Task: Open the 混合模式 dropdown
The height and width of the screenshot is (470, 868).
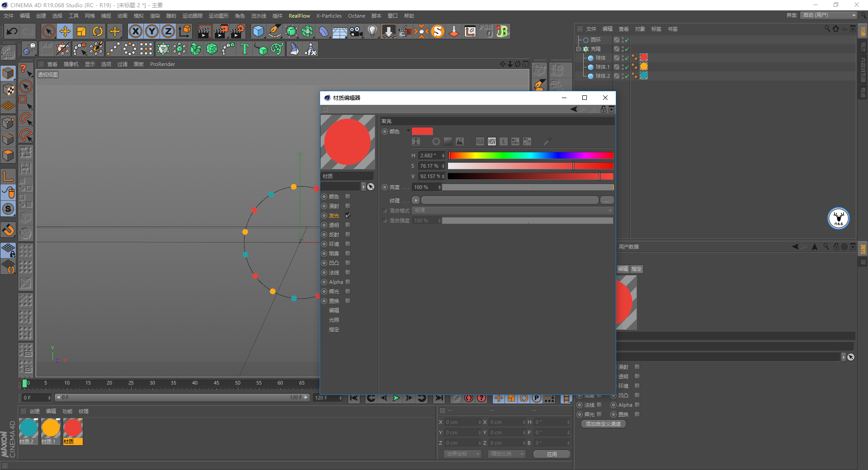Action: tap(513, 210)
